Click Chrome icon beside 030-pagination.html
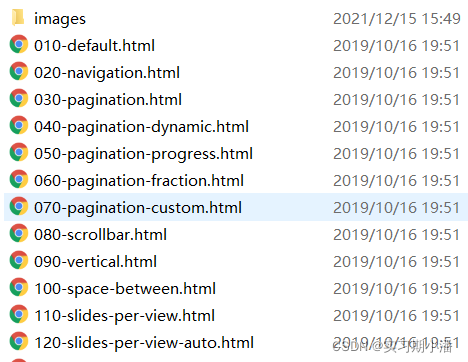Screen dimensions: 468x362 (19, 98)
